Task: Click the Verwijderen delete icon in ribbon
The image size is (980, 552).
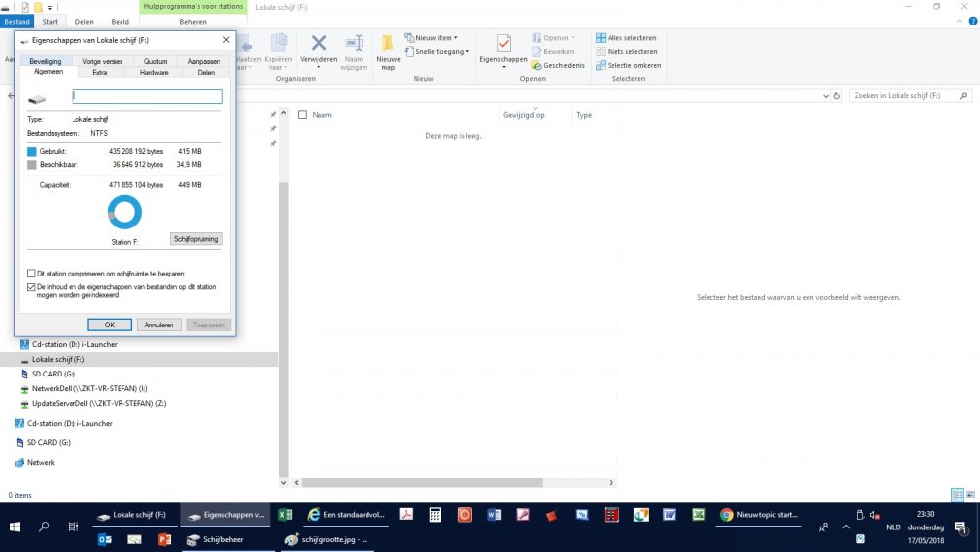Action: click(318, 43)
